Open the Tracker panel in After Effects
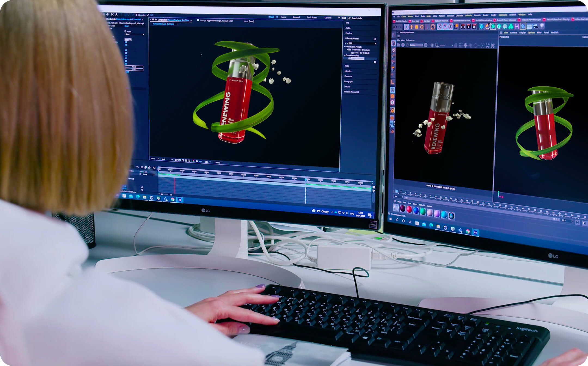 [347, 87]
